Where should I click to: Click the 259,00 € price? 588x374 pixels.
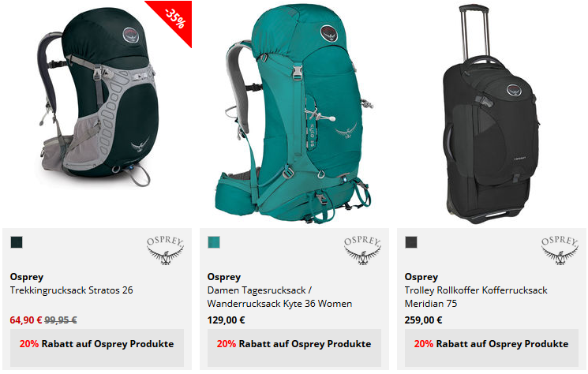pos(423,320)
